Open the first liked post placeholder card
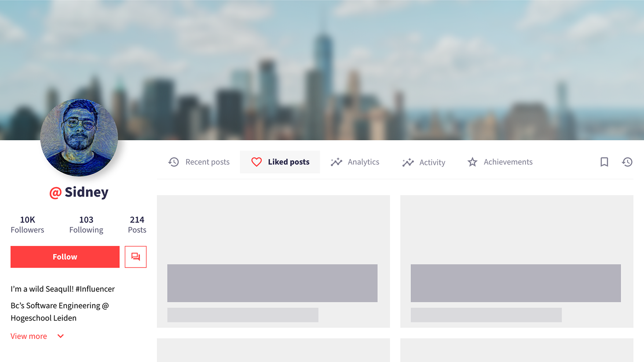This screenshot has width=644, height=362. [x=273, y=261]
